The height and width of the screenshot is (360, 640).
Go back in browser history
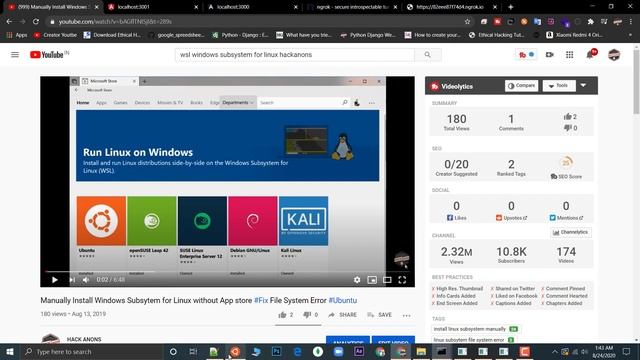[x=9, y=22]
